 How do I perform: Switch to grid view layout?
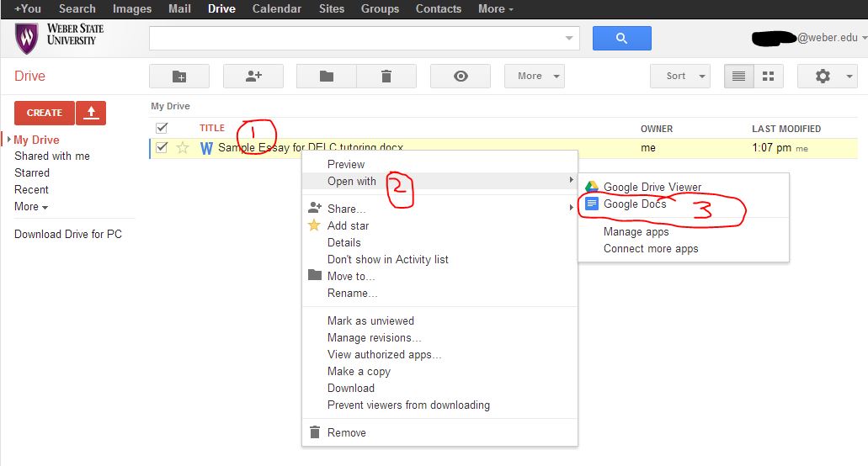[x=768, y=76]
